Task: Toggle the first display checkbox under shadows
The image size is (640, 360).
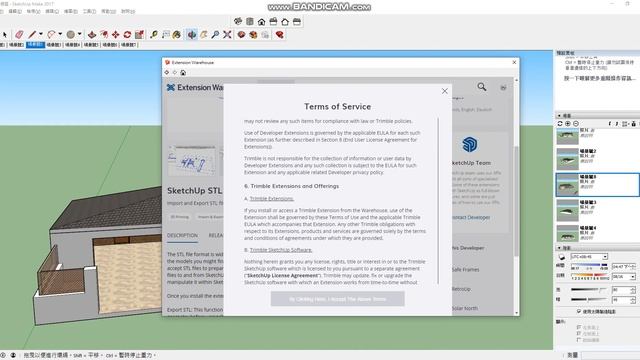Action: click(579, 327)
